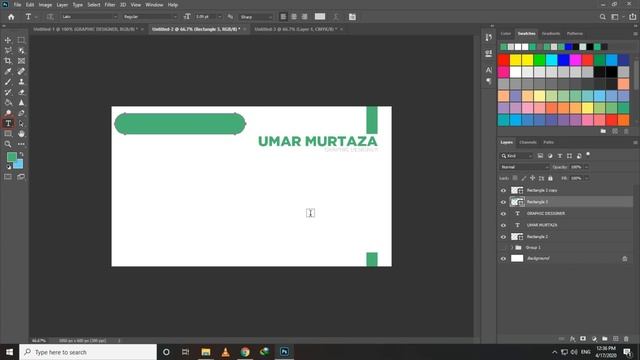640x360 pixels.
Task: Select the Dodge tool
Action: coord(8,113)
